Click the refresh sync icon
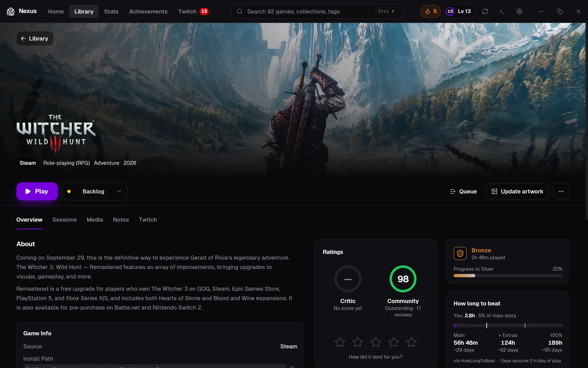This screenshot has width=588, height=368. tap(485, 11)
